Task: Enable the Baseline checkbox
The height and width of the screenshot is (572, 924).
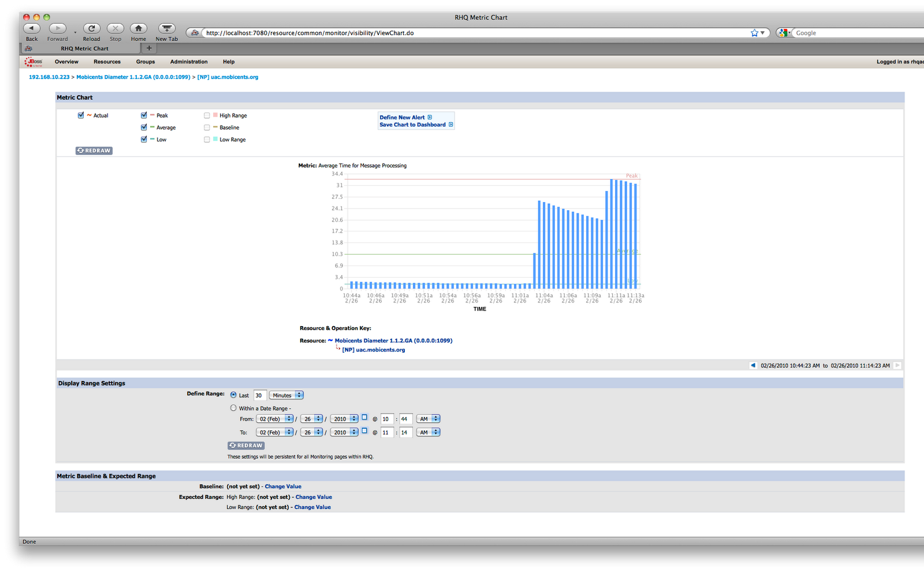Action: (x=207, y=128)
